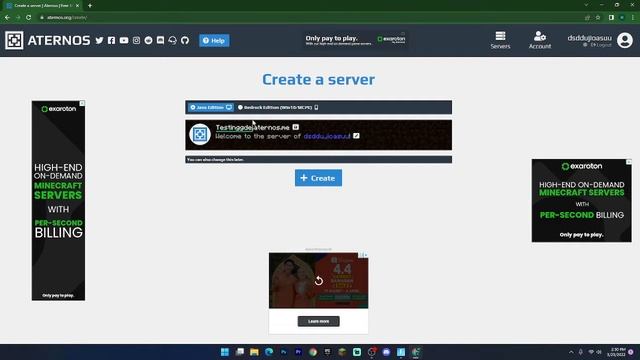Image resolution: width=640 pixels, height=360 pixels.
Task: Open Microsoft Edge from the taskbar
Action: (269, 352)
